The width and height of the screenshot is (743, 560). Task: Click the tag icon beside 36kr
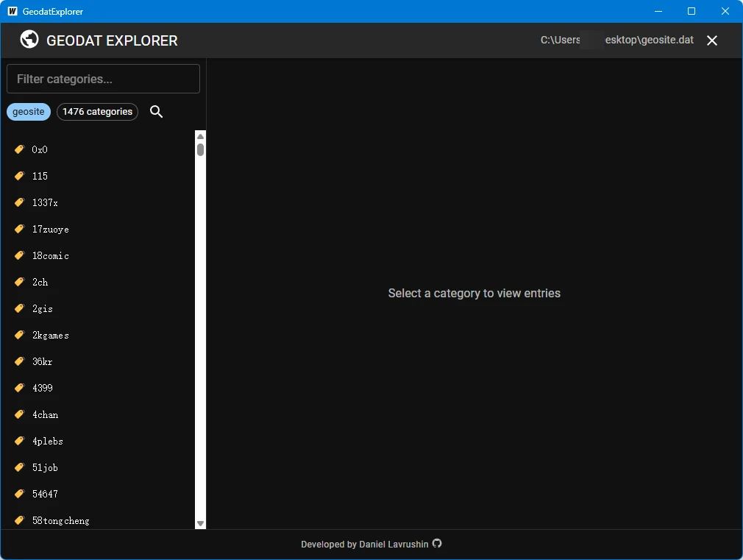pos(19,361)
